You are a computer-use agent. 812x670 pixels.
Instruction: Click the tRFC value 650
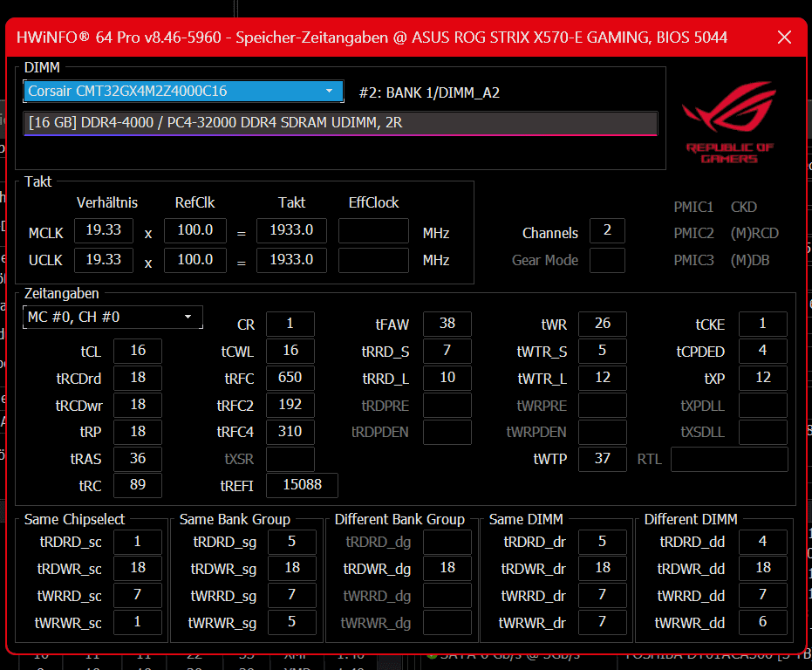point(290,378)
